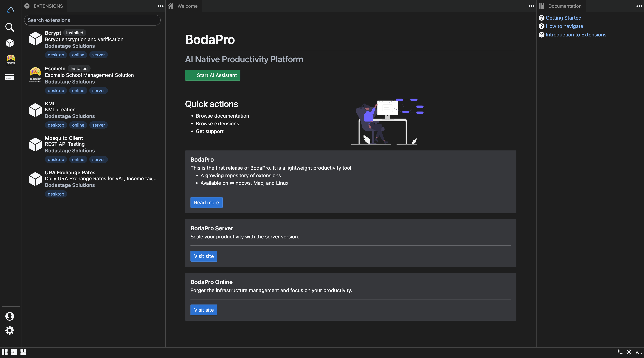Open the Extensions panel more options menu
This screenshot has width=644, height=358.
[160, 6]
